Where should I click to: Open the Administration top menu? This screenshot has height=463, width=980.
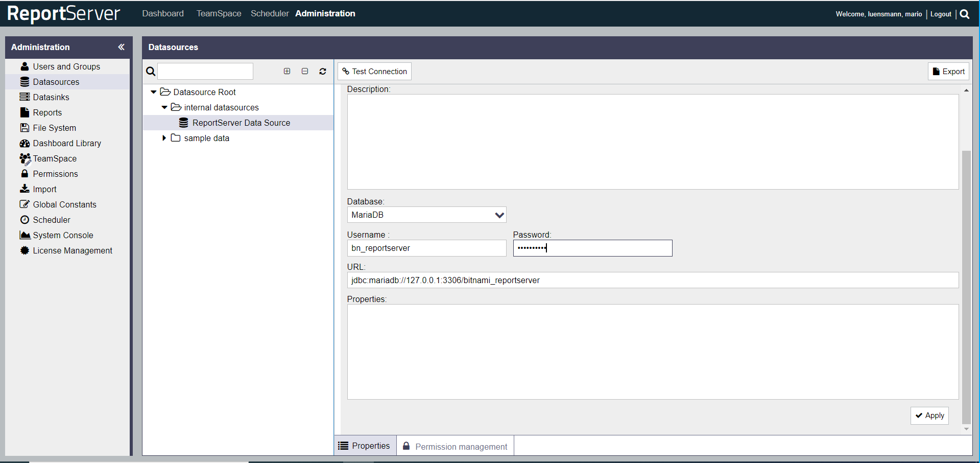click(325, 13)
